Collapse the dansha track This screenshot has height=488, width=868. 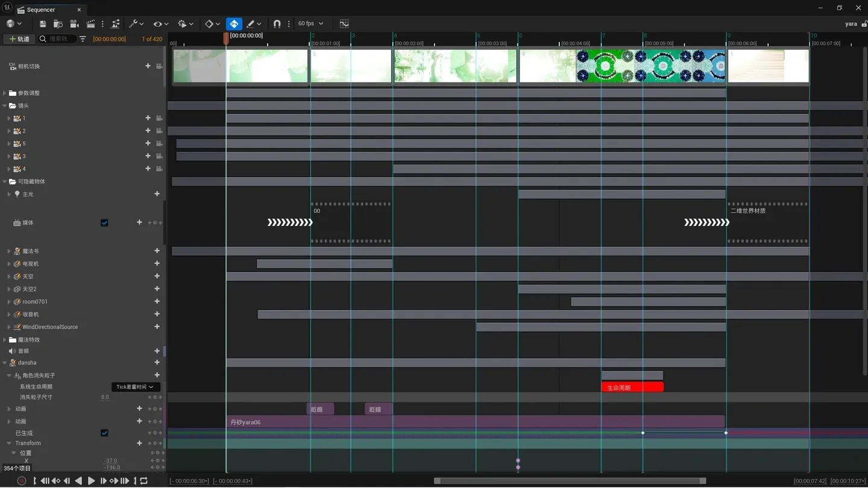point(5,363)
